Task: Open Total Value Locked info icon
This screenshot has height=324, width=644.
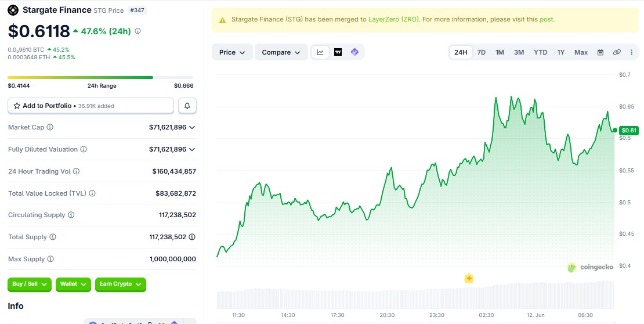Action: pos(92,193)
